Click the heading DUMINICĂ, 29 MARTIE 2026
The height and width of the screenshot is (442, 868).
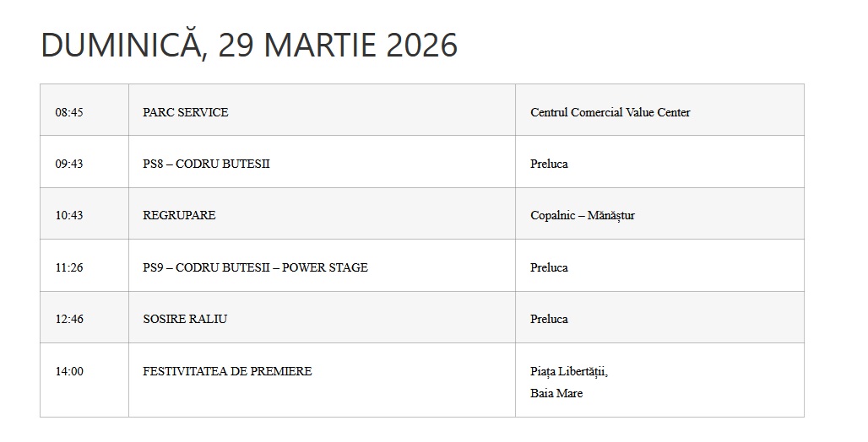tap(249, 46)
